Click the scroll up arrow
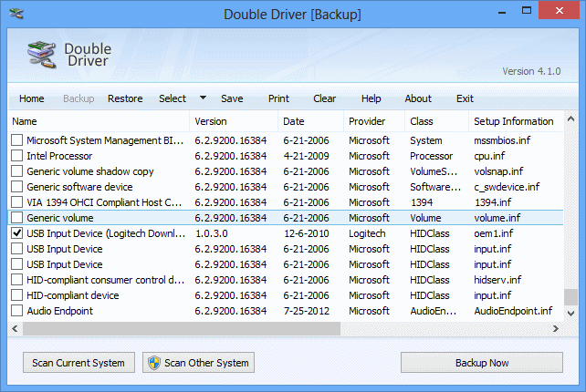 click(570, 119)
